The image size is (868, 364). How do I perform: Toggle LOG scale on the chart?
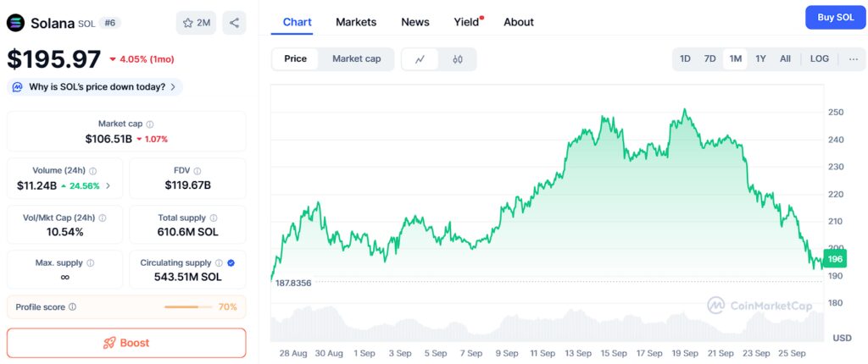pyautogui.click(x=820, y=58)
